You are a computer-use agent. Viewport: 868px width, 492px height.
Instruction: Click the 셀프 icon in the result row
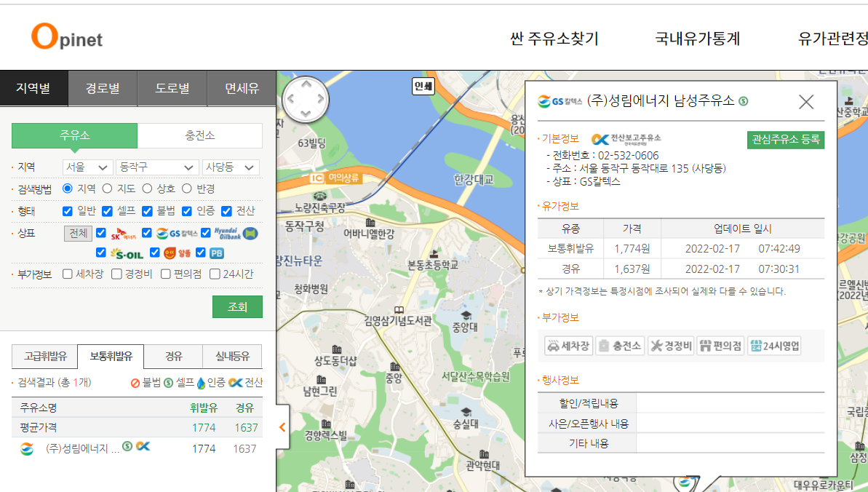127,446
